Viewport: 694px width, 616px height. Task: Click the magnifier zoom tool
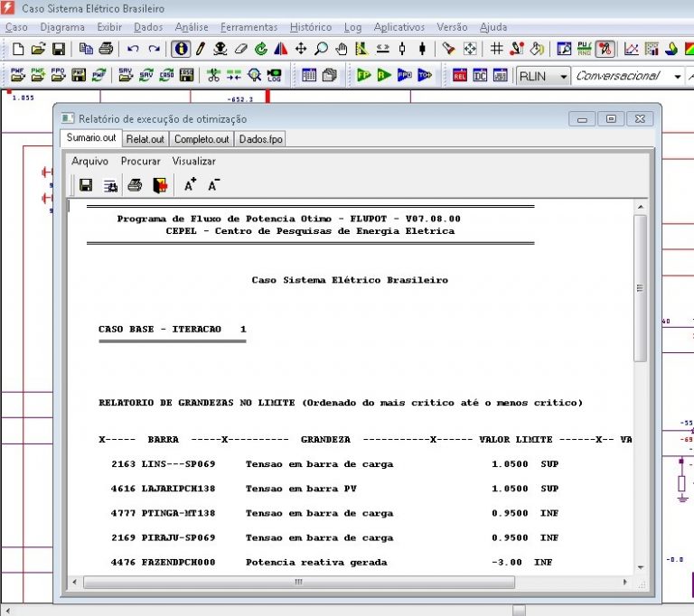coord(321,49)
